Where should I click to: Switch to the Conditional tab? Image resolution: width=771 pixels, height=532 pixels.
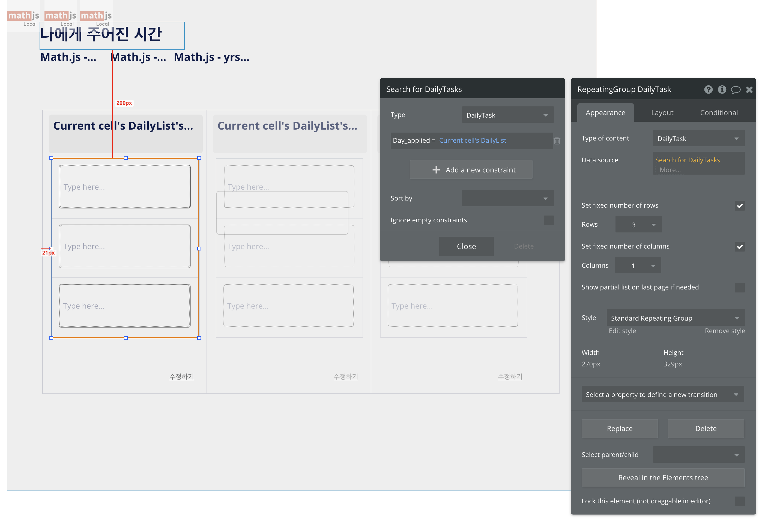click(718, 113)
